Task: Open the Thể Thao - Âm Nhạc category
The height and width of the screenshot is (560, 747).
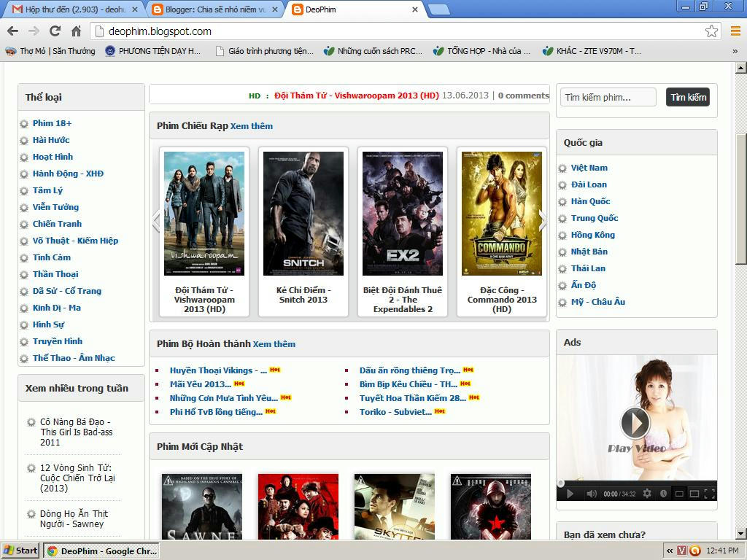Action: pos(74,358)
